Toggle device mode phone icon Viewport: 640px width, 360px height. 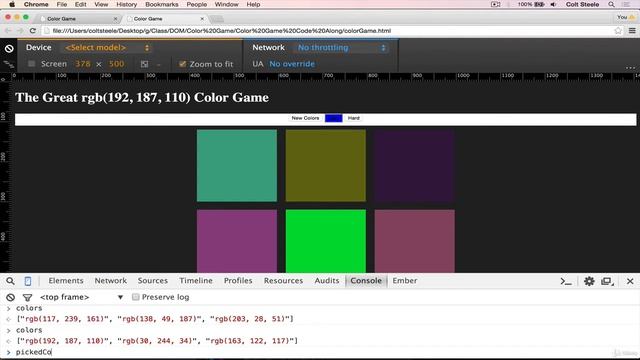[28, 281]
